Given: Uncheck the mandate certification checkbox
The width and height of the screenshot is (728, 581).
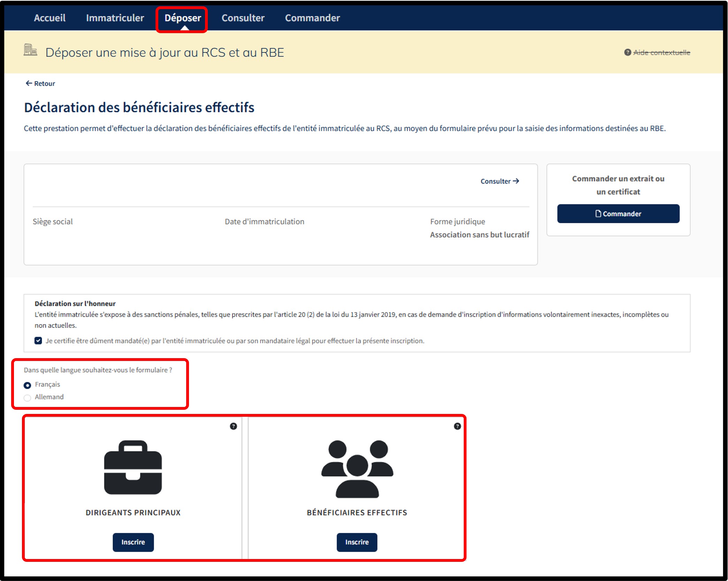Looking at the screenshot, I should (38, 341).
